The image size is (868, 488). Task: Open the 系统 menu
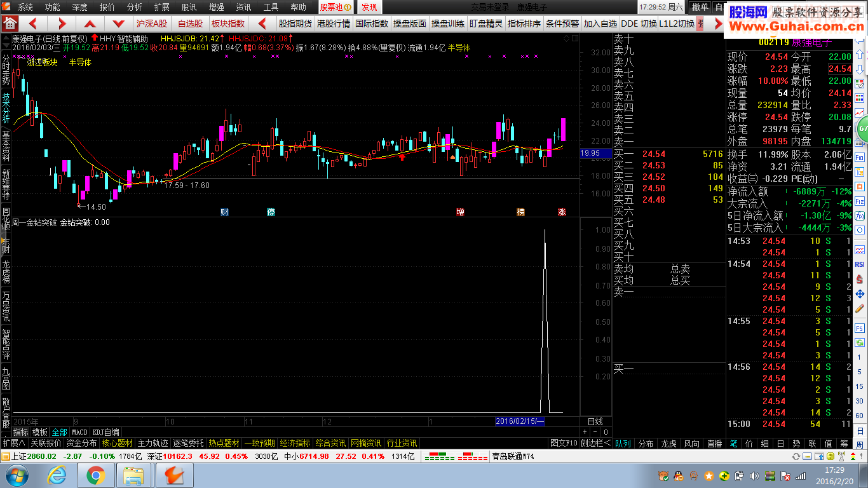pos(25,7)
